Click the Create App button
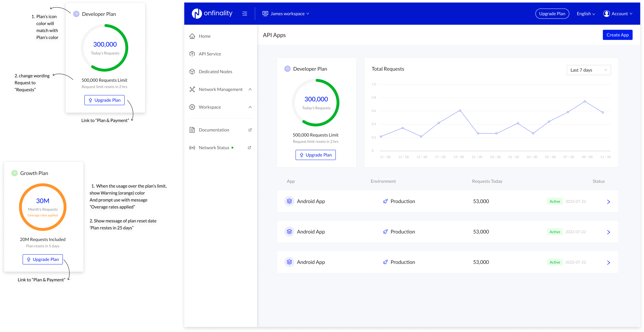The width and height of the screenshot is (644, 332). 617,35
